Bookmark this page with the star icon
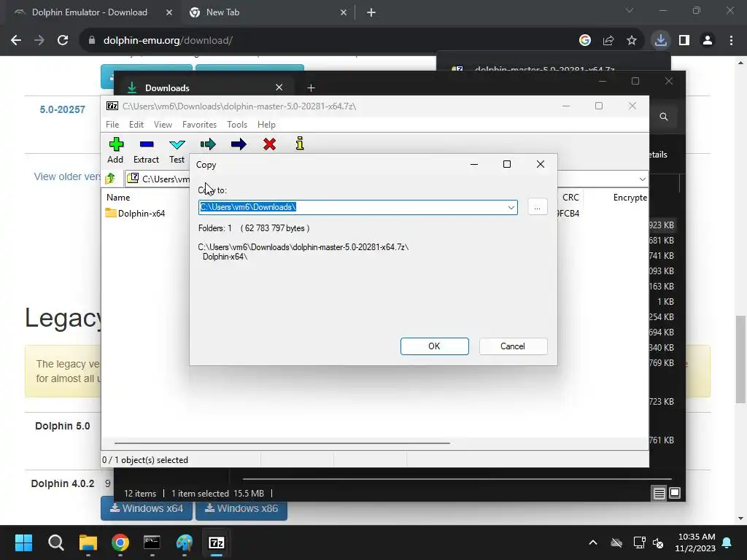This screenshot has width=747, height=560. pos(632,41)
